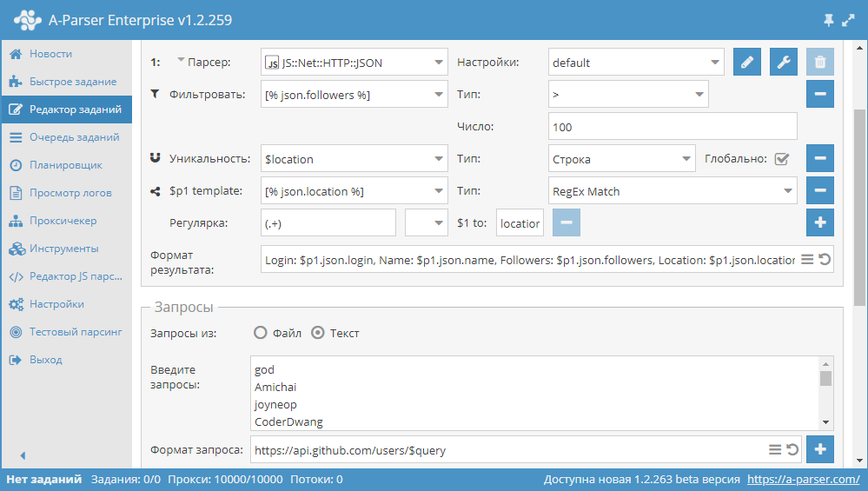Click the A-Parser logo
The height and width of the screenshot is (491, 868).
point(27,20)
